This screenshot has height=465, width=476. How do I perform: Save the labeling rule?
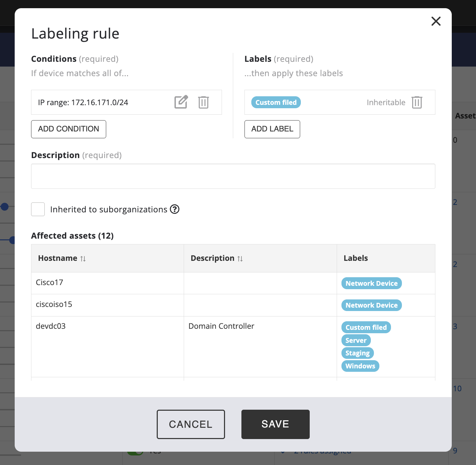tap(275, 424)
